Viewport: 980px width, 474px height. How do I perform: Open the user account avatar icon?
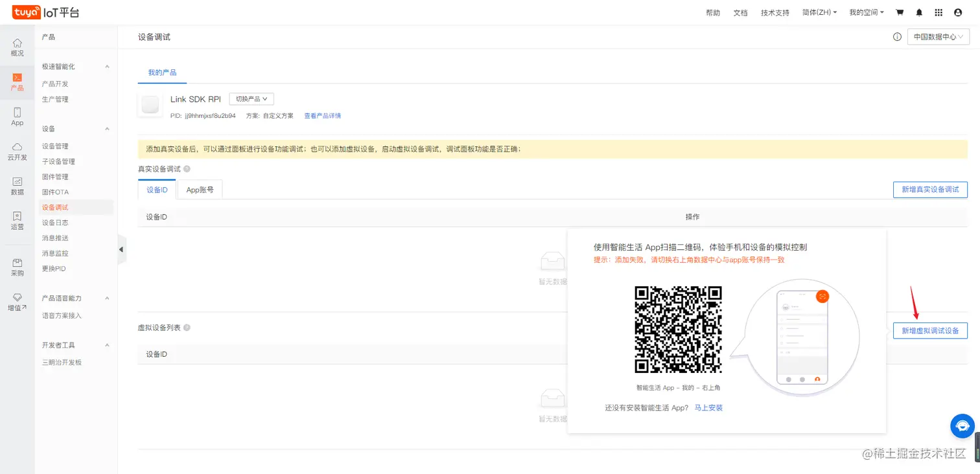click(958, 12)
